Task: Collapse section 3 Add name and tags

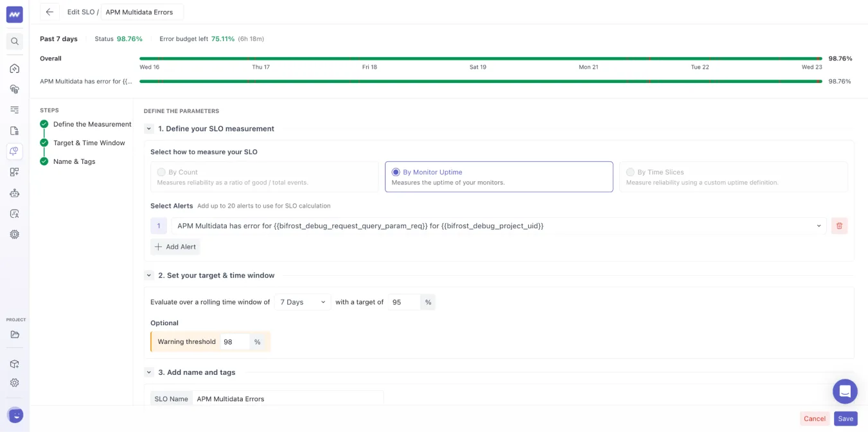Action: click(149, 372)
